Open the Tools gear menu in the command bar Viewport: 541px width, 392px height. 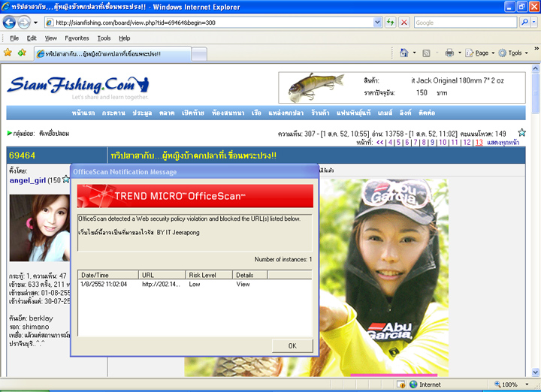pyautogui.click(x=513, y=53)
